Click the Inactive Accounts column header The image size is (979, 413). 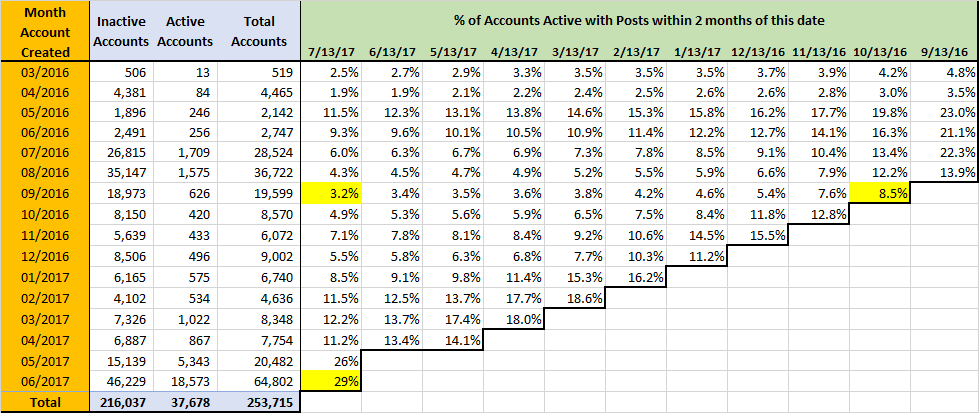[x=122, y=31]
